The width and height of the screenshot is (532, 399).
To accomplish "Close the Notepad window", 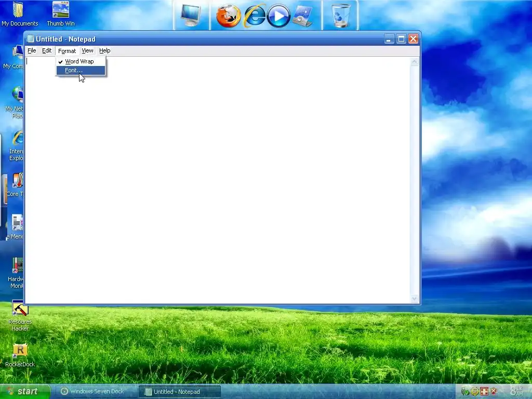I will [413, 39].
